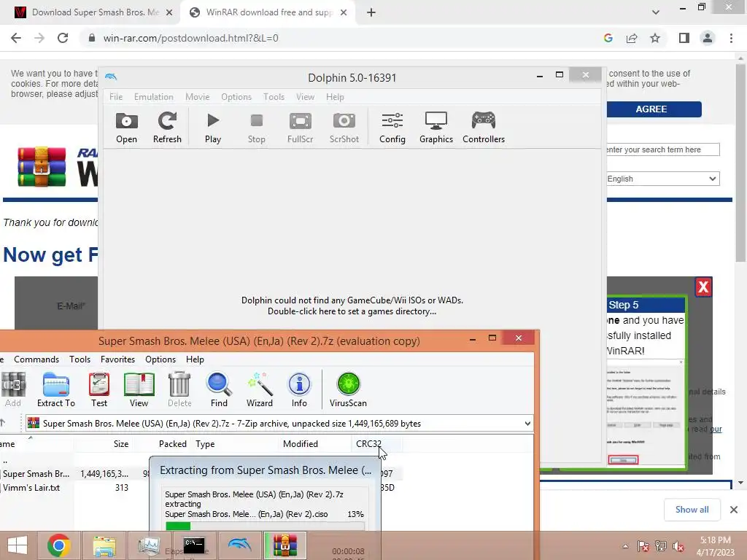Open File Explorer from the taskbar
The image size is (747, 560).
click(x=104, y=545)
